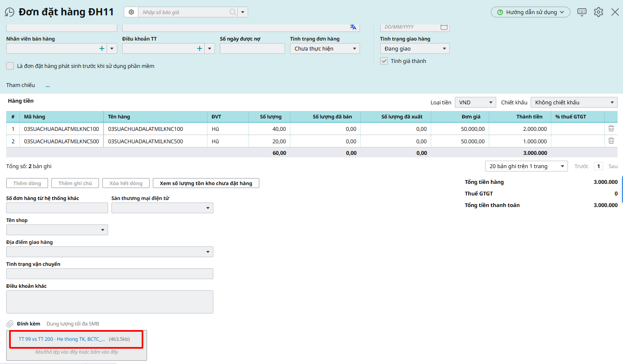
Task: Add new salesperson with plus icon
Action: point(102,48)
